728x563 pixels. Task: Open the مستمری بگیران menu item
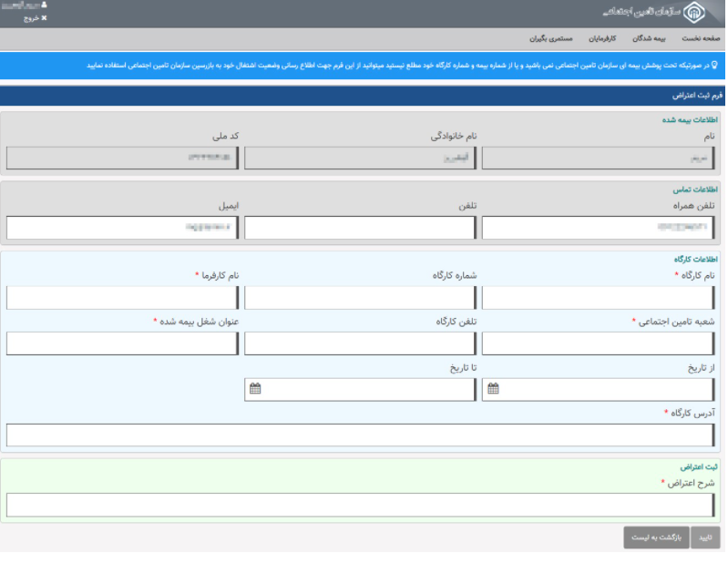point(551,38)
